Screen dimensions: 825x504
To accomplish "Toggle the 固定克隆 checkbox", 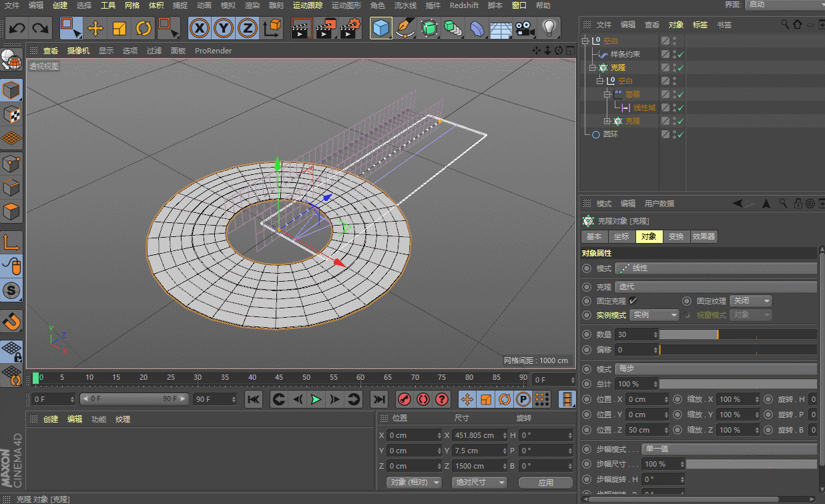I will tap(633, 301).
